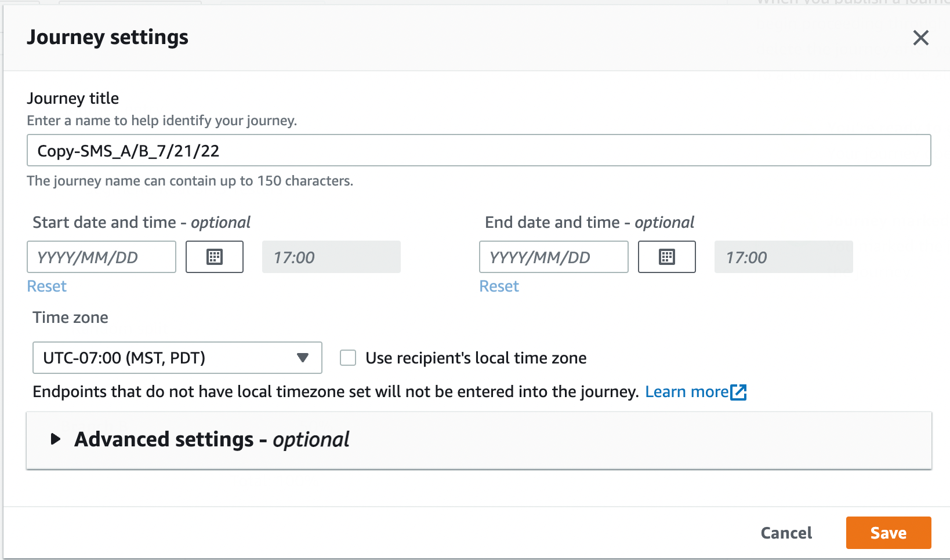The image size is (950, 560).
Task: Click the external link icon beside Learn more
Action: click(738, 392)
